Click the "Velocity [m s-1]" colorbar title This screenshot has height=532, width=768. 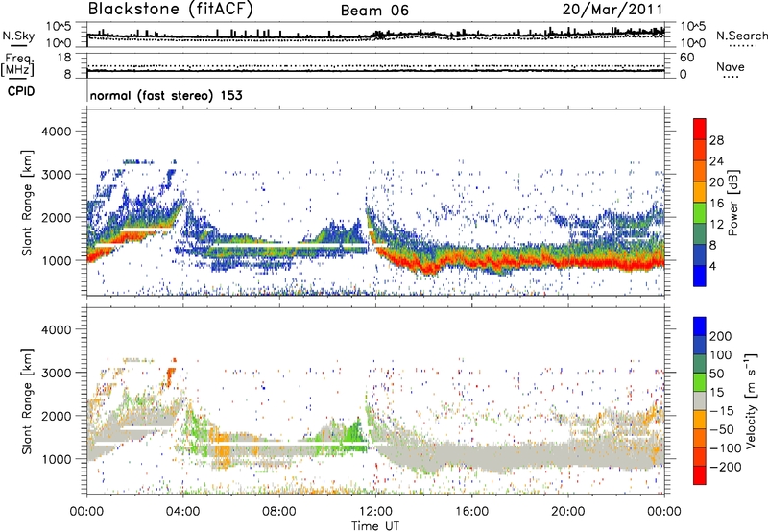click(x=751, y=400)
